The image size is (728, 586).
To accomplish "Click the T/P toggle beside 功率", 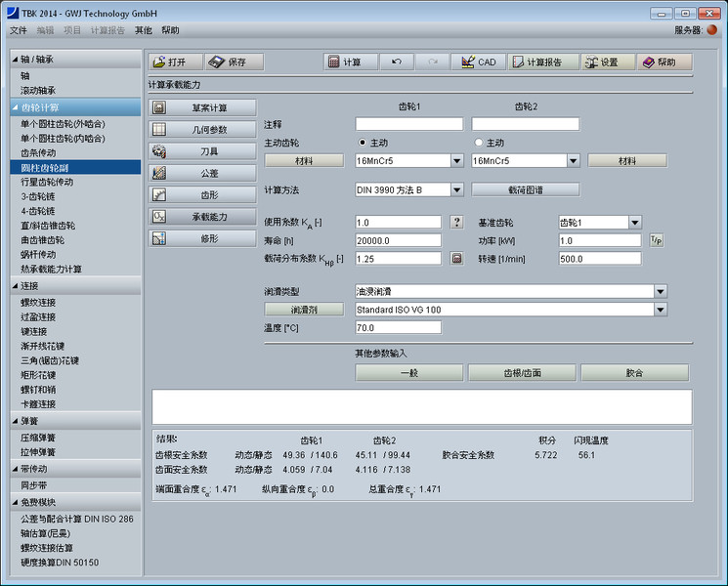I will click(657, 240).
